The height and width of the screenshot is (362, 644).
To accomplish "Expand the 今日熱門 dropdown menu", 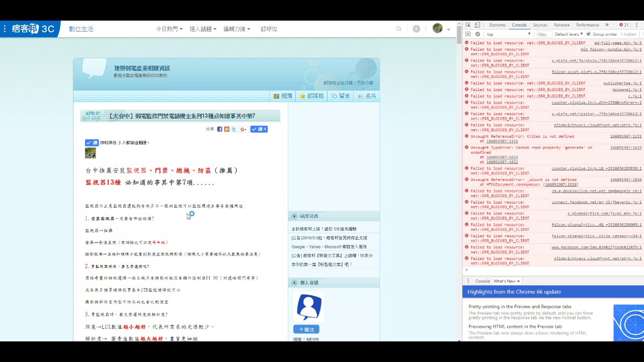I will point(169,29).
